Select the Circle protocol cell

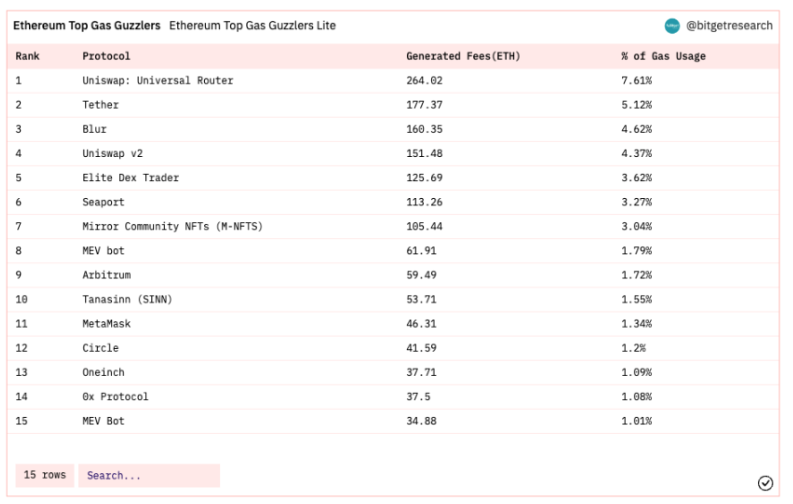(x=101, y=348)
